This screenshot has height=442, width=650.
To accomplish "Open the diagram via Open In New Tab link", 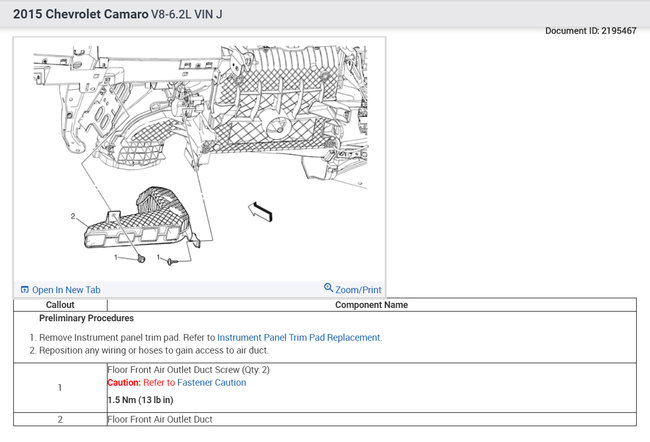I will (66, 290).
